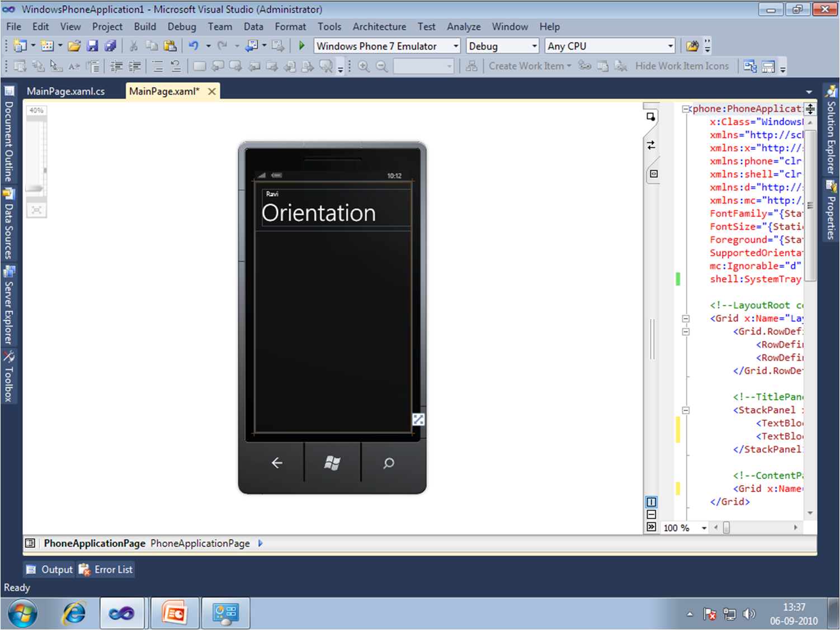This screenshot has width=840, height=630.
Task: Click the Copy icon in the toolbar
Action: 152,46
